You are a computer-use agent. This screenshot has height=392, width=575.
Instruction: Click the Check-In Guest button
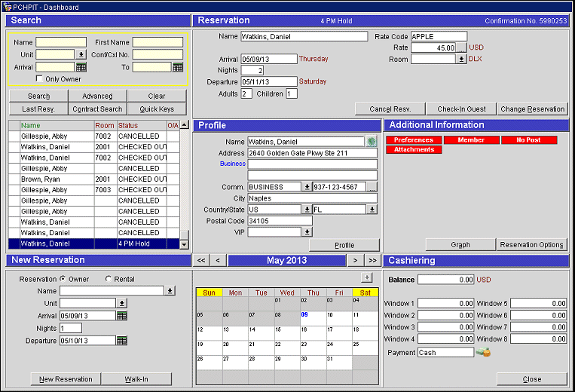coord(461,109)
